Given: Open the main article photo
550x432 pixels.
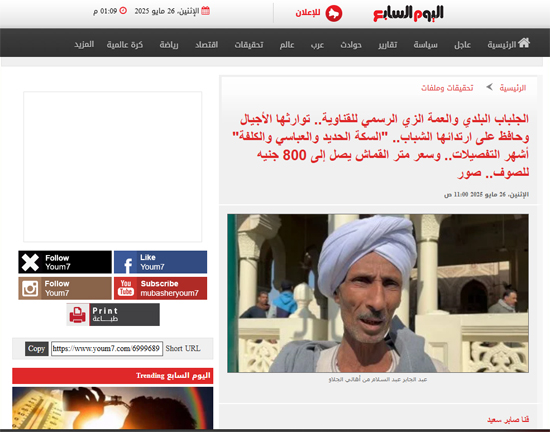Looking at the screenshot, I should (x=378, y=293).
